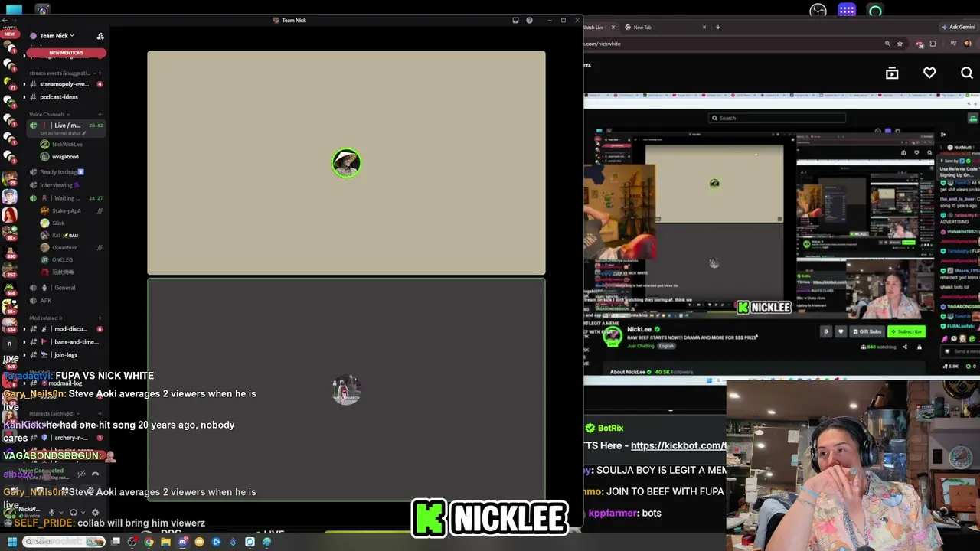The width and height of the screenshot is (980, 551).
Task: Deafen Discord audio with headphones icon
Action: 73,513
